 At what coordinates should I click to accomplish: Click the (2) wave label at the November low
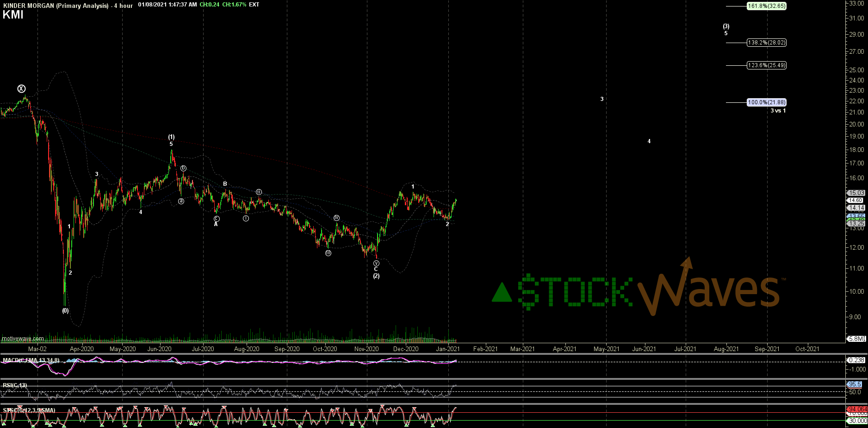point(377,276)
